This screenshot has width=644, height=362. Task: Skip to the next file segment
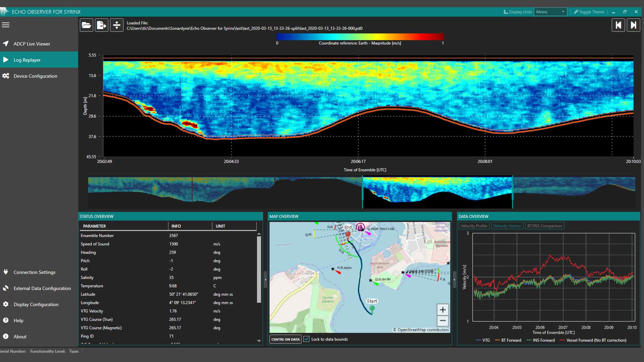634,25
